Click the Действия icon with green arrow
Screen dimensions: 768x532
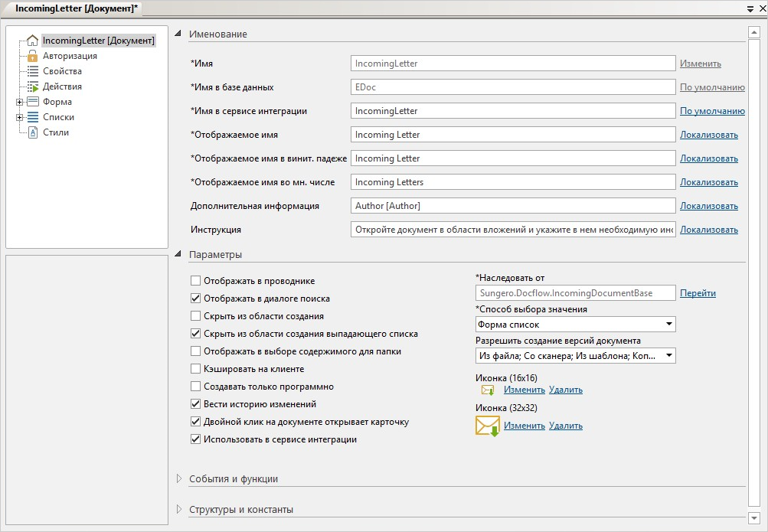tap(32, 86)
